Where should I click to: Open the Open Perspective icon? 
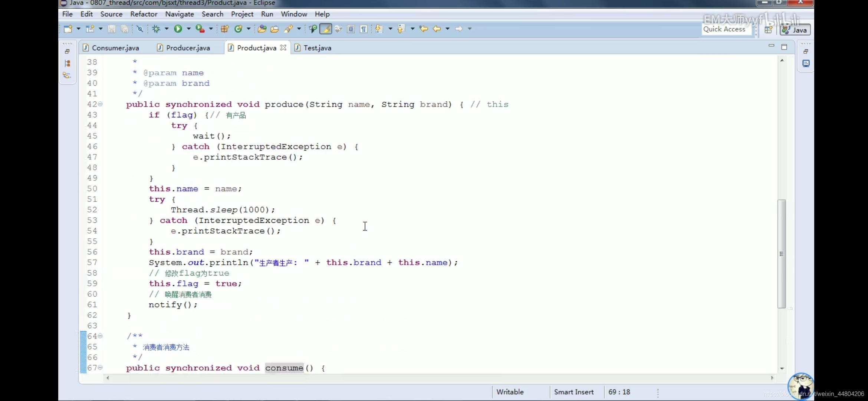pos(768,30)
